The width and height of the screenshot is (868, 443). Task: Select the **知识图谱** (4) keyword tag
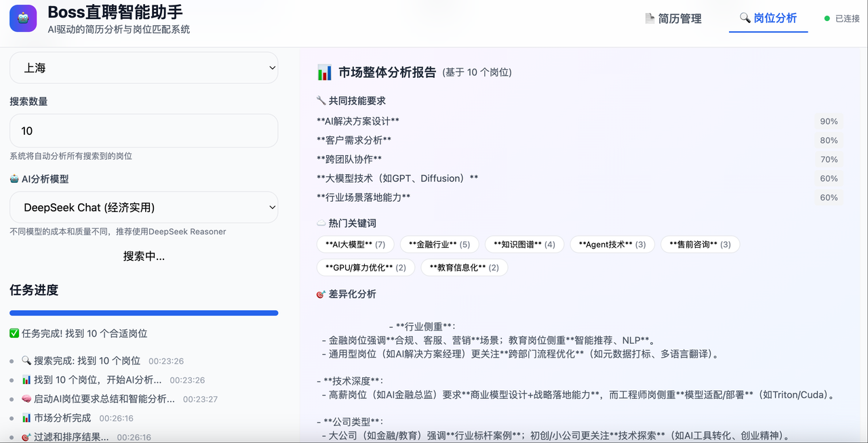tap(524, 245)
